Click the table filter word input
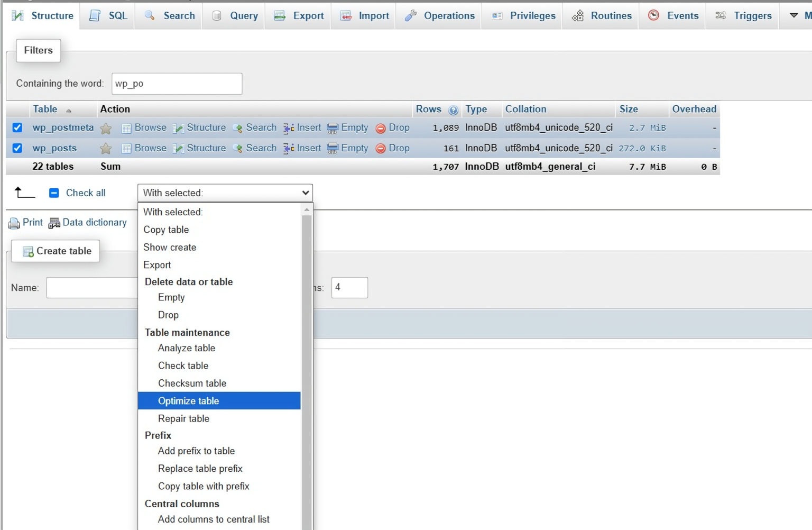 [x=177, y=84]
